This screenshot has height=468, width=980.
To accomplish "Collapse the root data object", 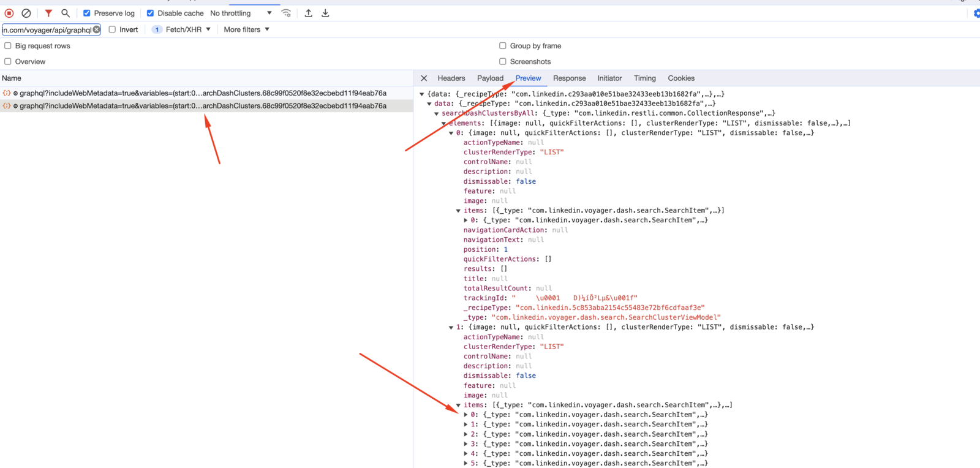I will click(x=422, y=94).
